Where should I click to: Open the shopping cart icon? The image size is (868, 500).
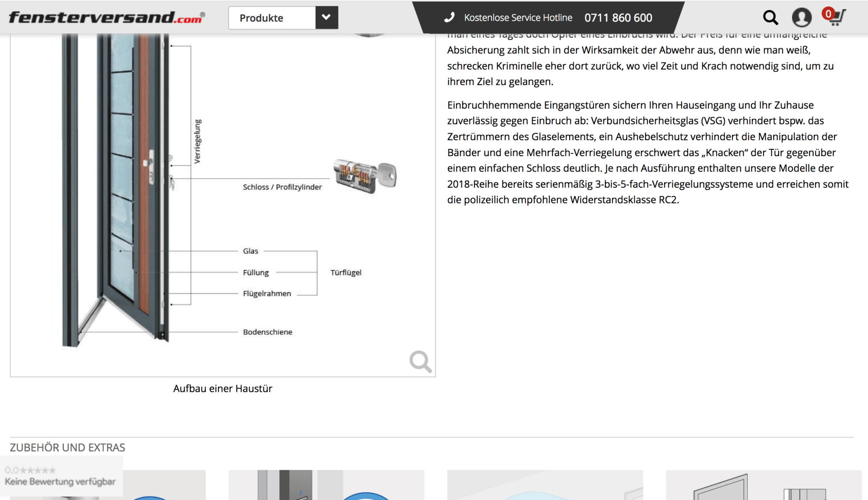837,18
